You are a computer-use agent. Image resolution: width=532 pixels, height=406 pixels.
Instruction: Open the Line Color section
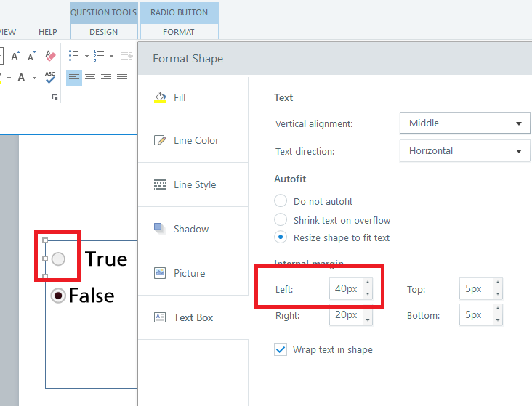point(193,140)
